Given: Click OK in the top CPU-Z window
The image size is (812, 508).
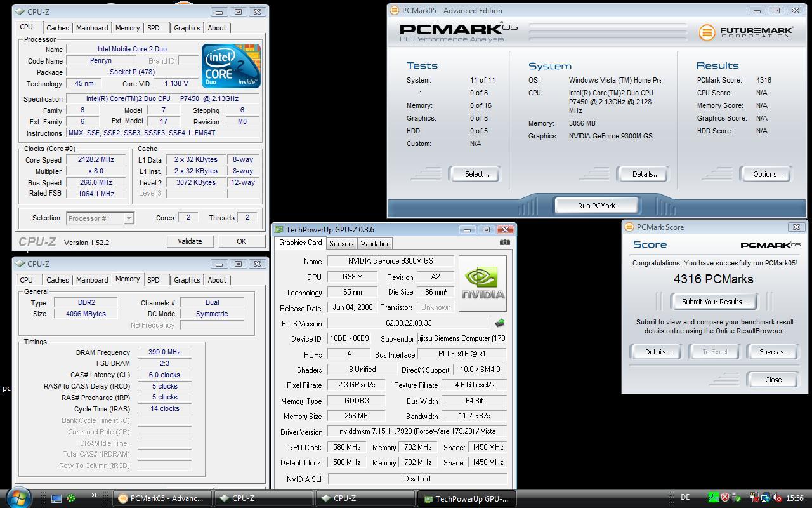Looking at the screenshot, I should (x=241, y=241).
